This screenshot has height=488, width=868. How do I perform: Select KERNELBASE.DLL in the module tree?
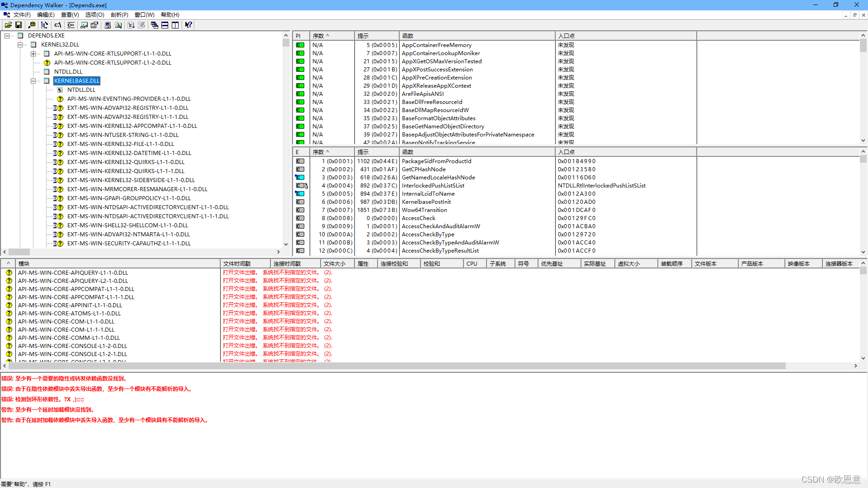click(77, 81)
